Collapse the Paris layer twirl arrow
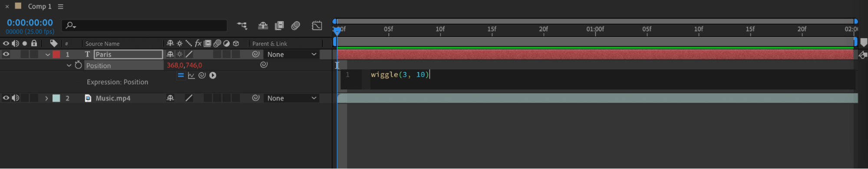The height and width of the screenshot is (169, 868). pos(48,55)
